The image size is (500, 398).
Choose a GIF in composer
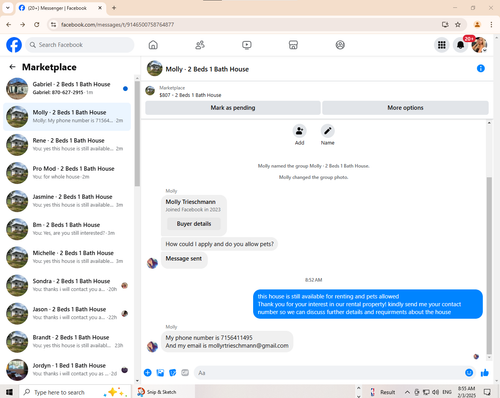[x=185, y=373]
